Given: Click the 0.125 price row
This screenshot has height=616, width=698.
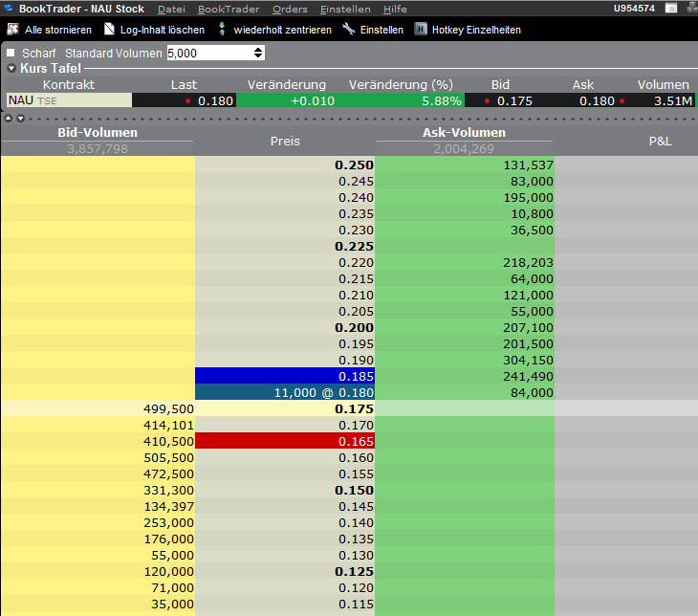Looking at the screenshot, I should pyautogui.click(x=285, y=571).
